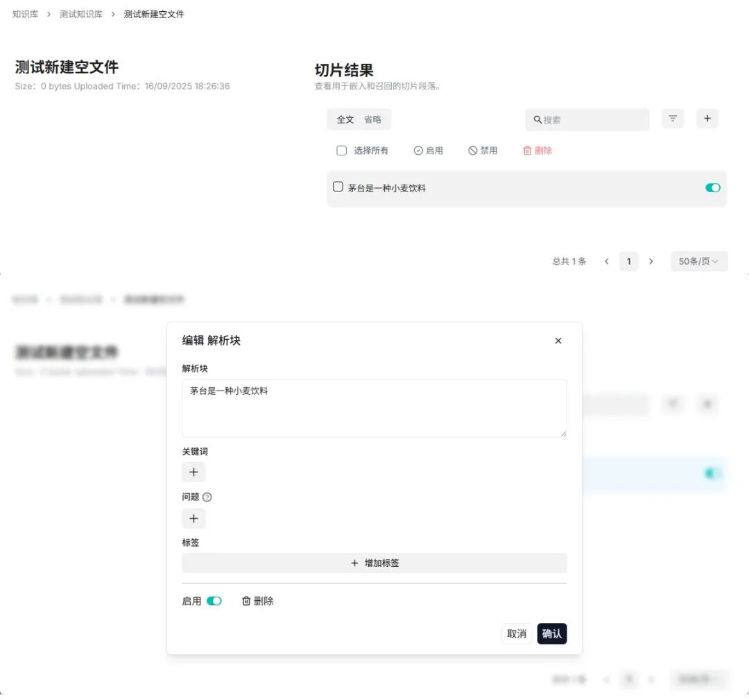
Task: Enable the chunk toggle for 茅台是一种小麦饮料
Action: pyautogui.click(x=713, y=187)
